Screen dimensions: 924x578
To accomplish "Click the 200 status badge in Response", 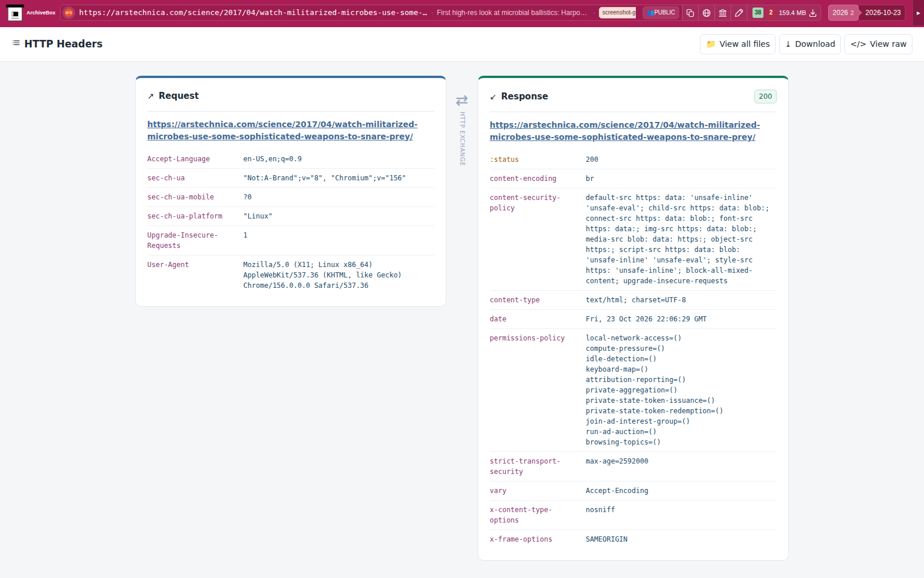I will [x=765, y=97].
